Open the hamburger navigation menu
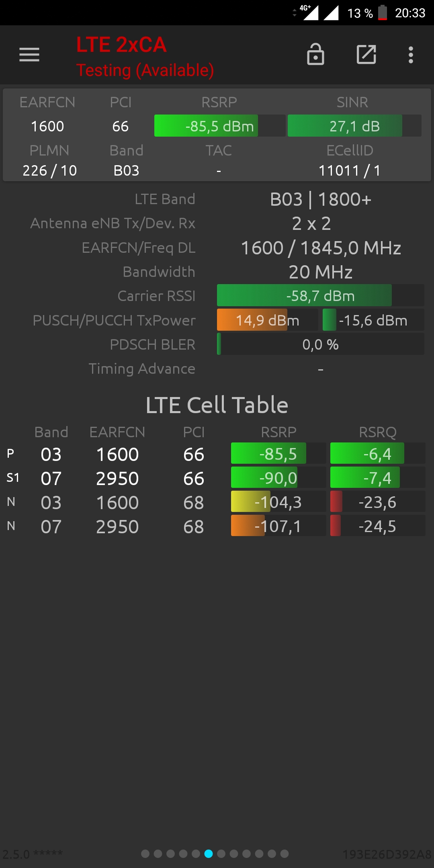 (x=29, y=55)
